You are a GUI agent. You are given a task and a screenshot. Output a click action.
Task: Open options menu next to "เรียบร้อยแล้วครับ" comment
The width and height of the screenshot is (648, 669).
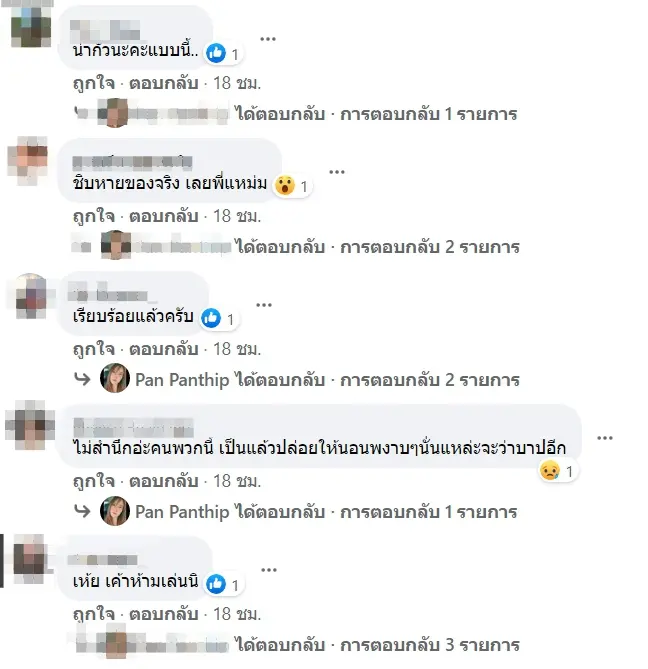click(x=264, y=305)
